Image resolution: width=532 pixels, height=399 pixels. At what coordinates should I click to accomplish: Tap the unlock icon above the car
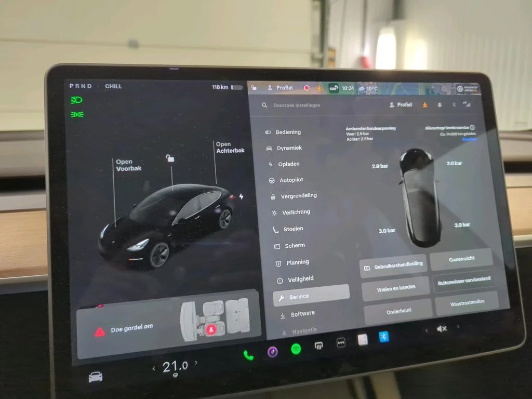coord(170,158)
